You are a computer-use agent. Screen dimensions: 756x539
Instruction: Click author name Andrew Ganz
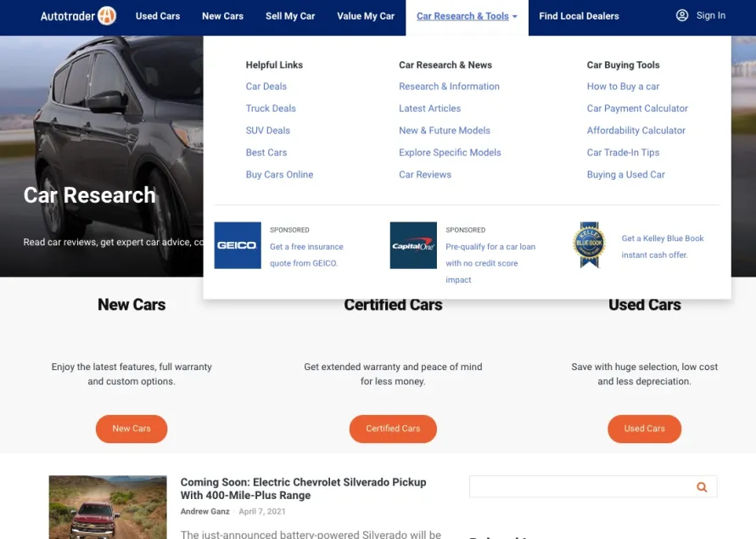tap(205, 512)
